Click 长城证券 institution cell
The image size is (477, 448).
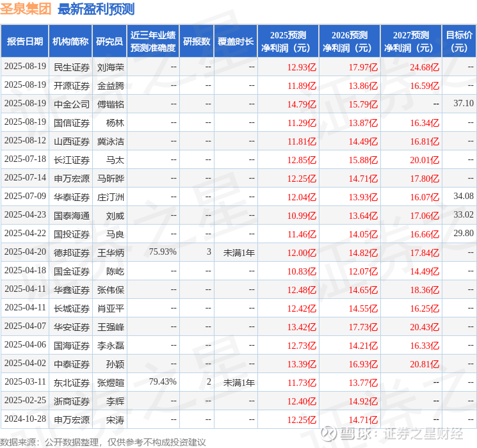tap(72, 308)
